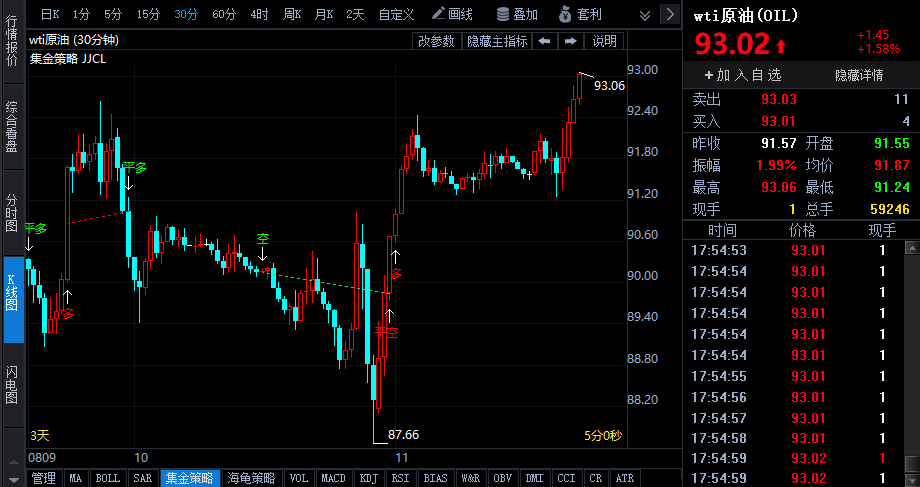This screenshot has height=487, width=920.
Task: Open 自定义 custom period
Action: pos(396,14)
